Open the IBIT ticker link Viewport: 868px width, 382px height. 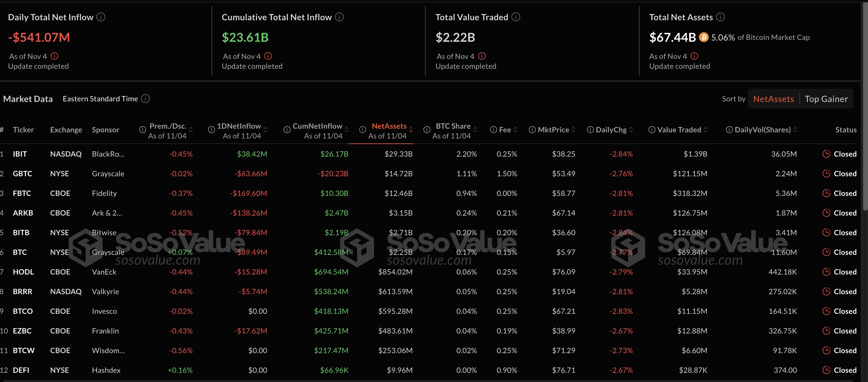tap(20, 154)
